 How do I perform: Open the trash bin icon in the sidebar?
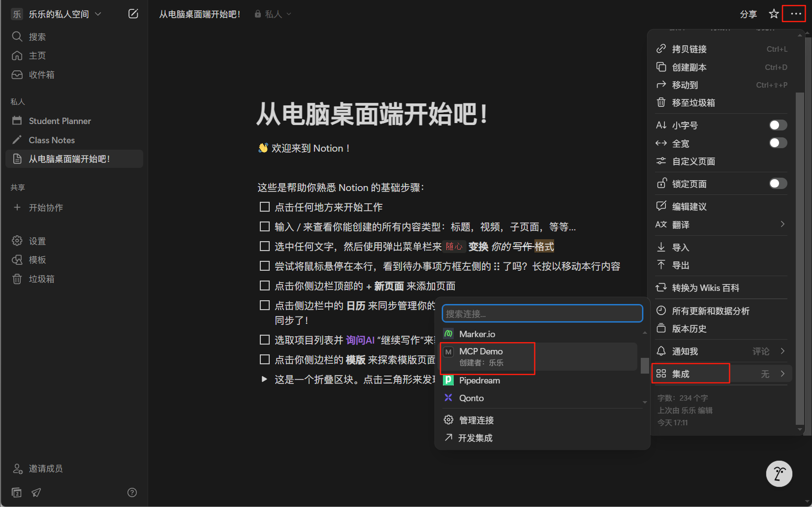[17, 279]
